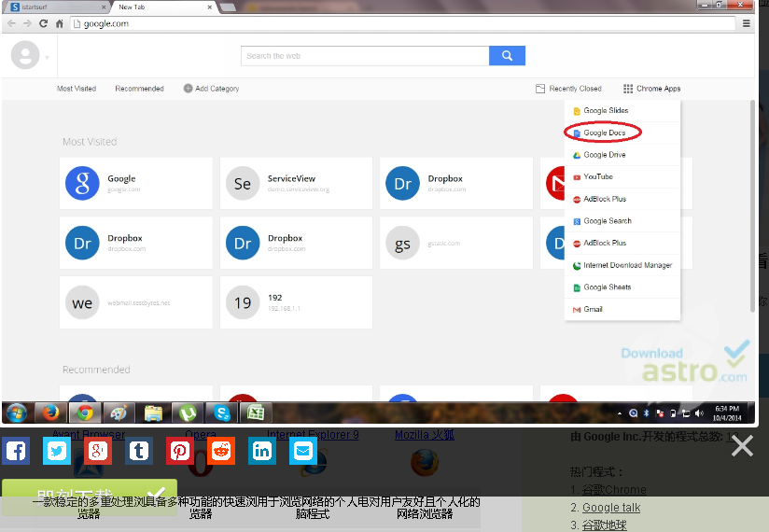Screen dimensions: 769x532
Task: Open Paint from the taskbar
Action: [119, 413]
